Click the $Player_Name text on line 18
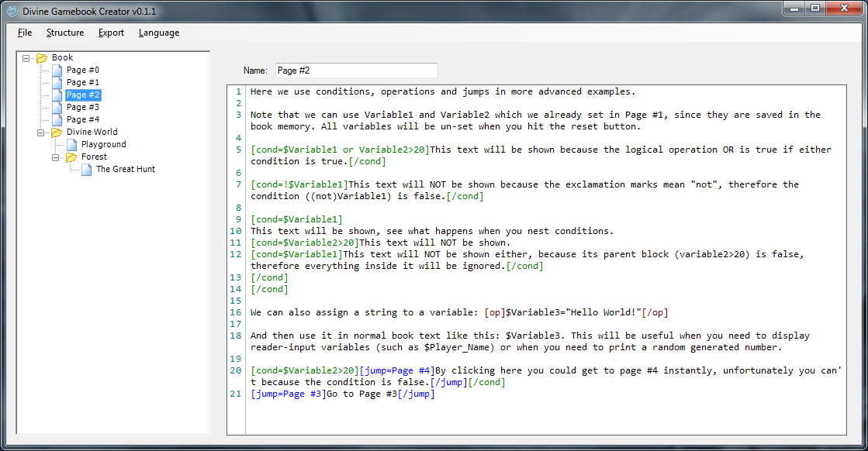 click(459, 348)
